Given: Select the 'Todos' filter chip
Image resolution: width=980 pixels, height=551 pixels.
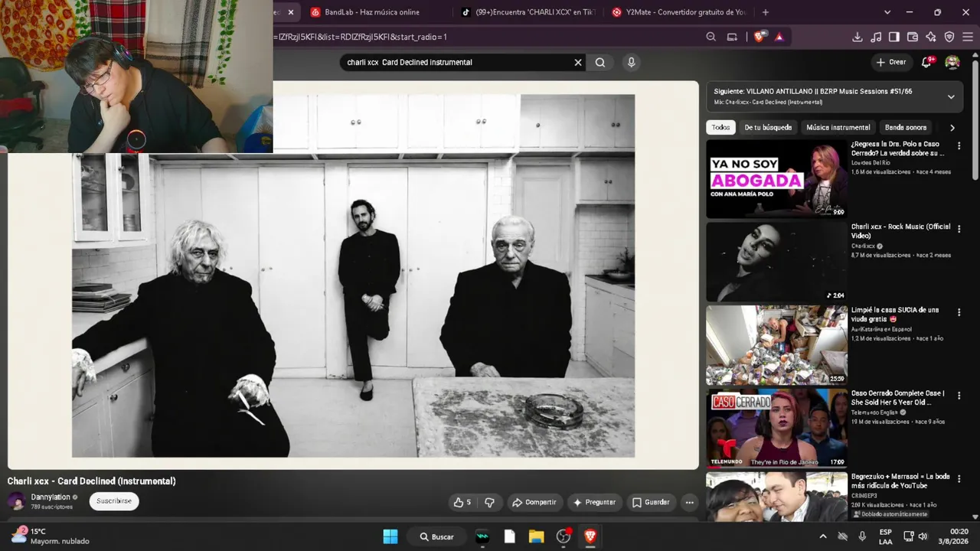Looking at the screenshot, I should click(720, 128).
